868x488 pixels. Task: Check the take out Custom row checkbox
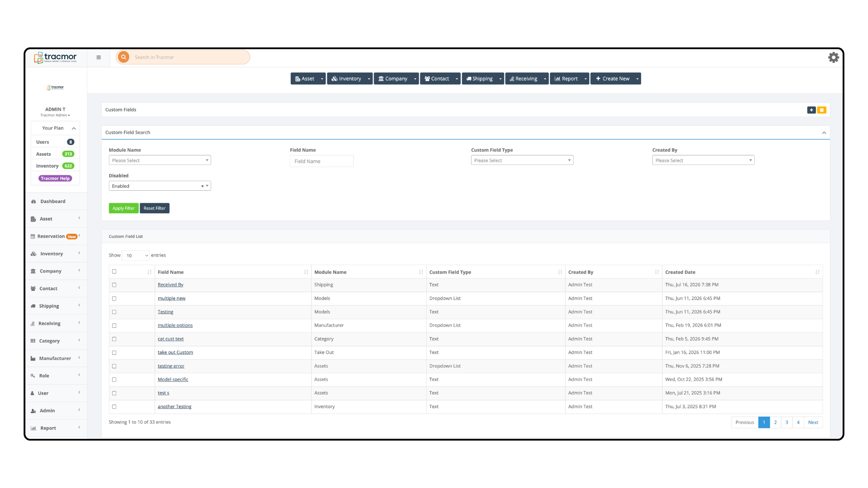pyautogui.click(x=114, y=353)
